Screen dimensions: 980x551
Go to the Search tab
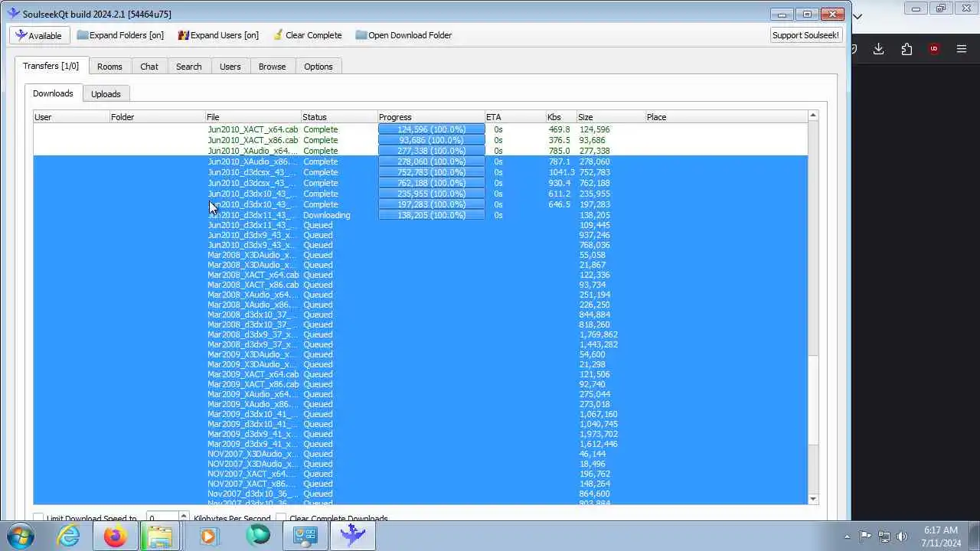[189, 67]
